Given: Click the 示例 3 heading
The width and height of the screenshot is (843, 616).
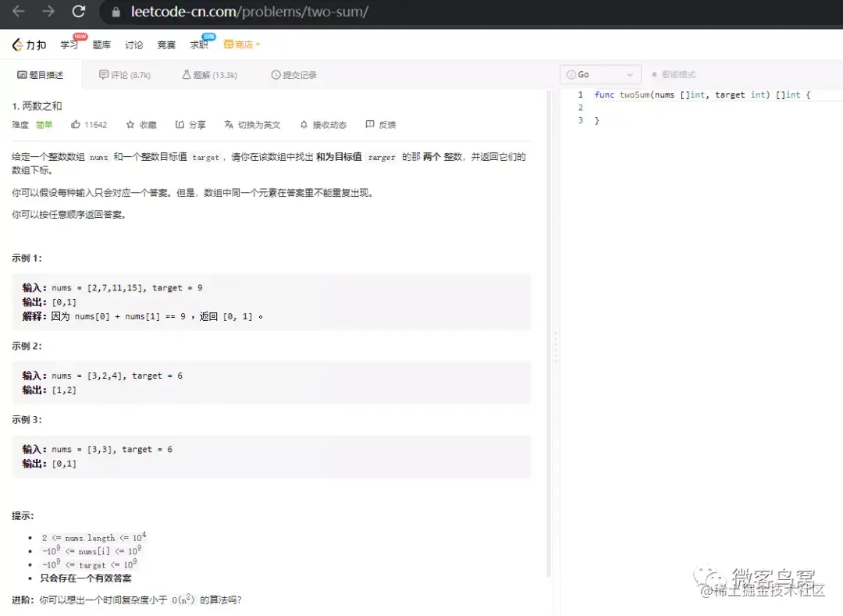Looking at the screenshot, I should coord(27,419).
